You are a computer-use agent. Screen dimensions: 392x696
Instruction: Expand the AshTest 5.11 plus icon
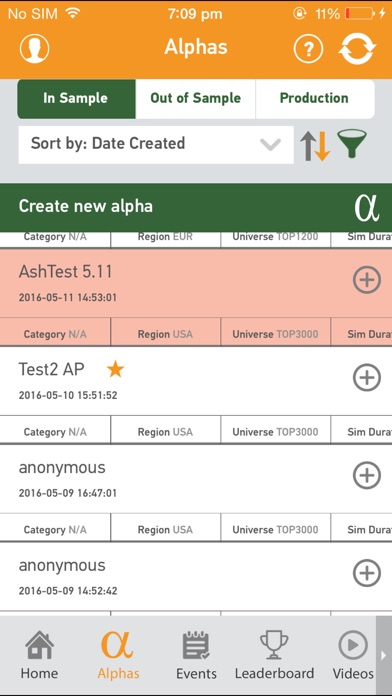tap(367, 280)
